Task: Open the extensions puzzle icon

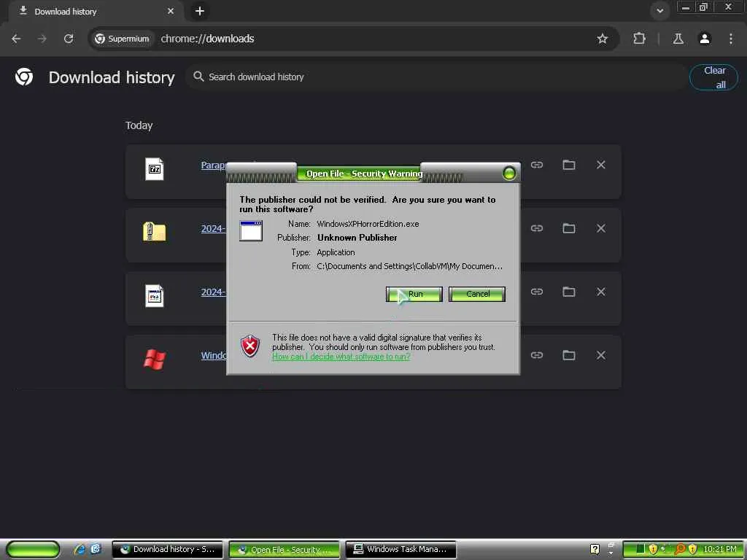Action: coord(639,39)
